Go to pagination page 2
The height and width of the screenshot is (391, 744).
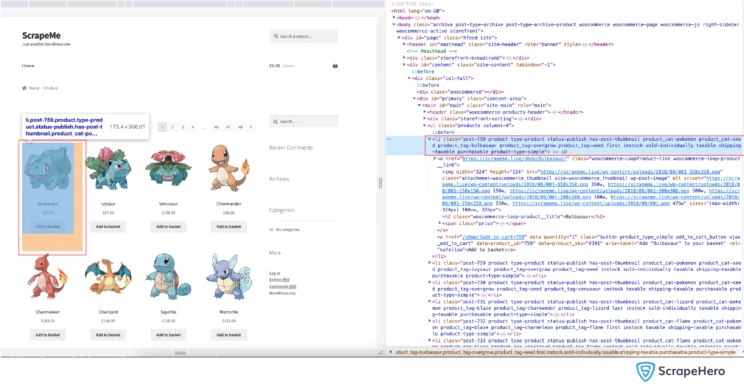point(173,127)
